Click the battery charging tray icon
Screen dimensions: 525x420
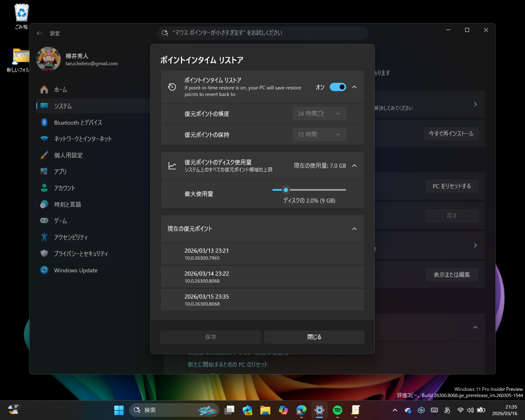point(481,410)
